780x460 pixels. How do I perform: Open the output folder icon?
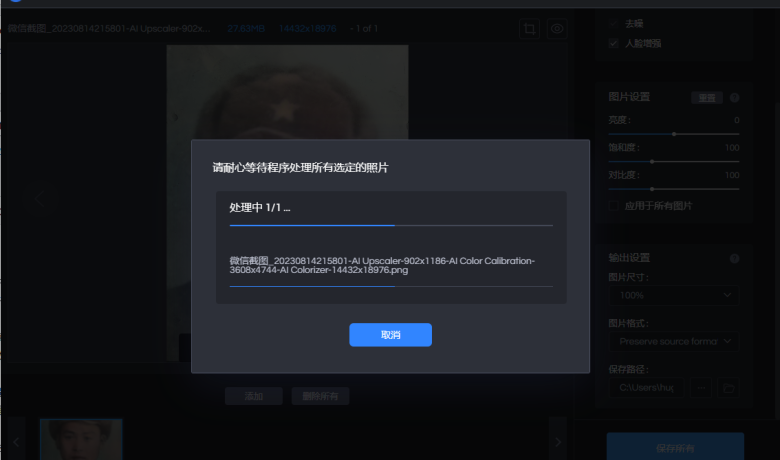[x=728, y=387]
